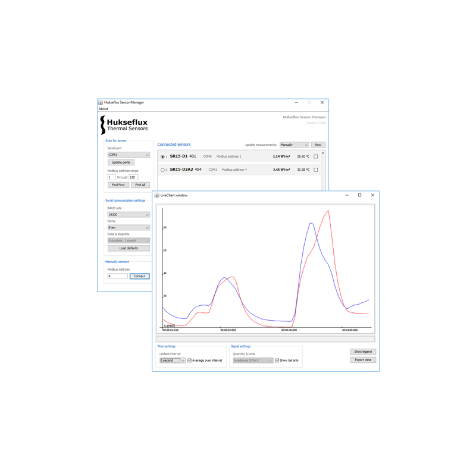
Task: Open the About menu
Action: pyautogui.click(x=104, y=109)
